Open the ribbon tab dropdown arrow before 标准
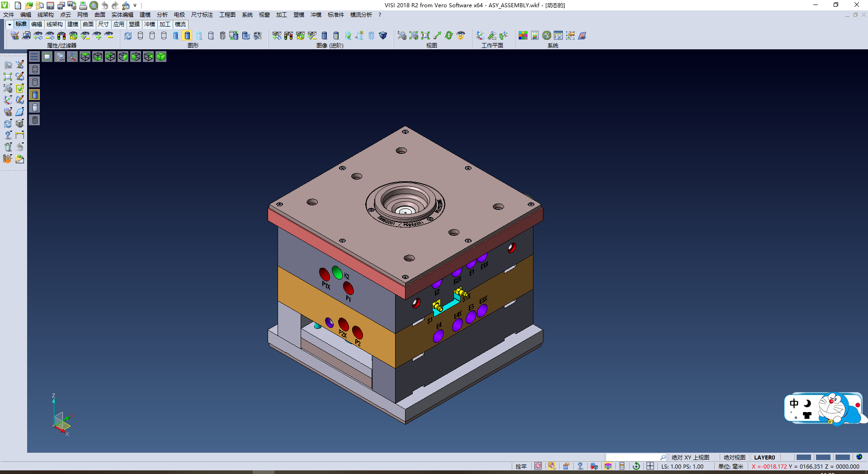Viewport: 868px width, 474px height. coord(9,24)
